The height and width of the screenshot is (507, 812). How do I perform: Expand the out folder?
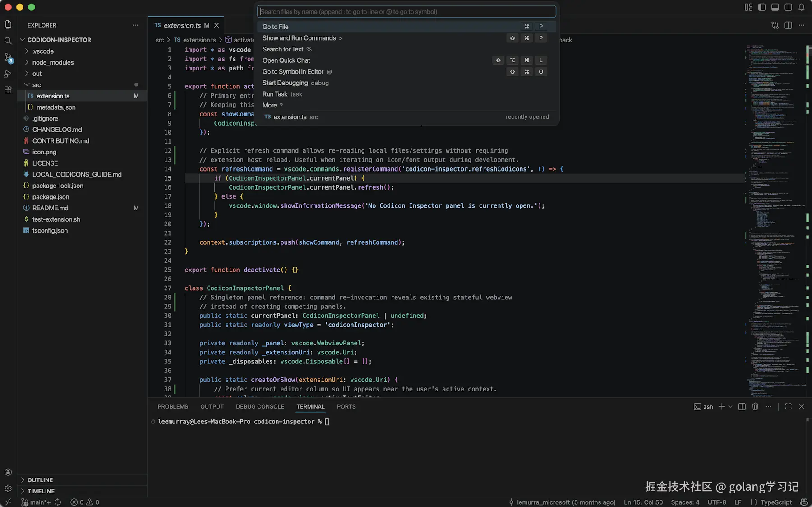[82, 74]
